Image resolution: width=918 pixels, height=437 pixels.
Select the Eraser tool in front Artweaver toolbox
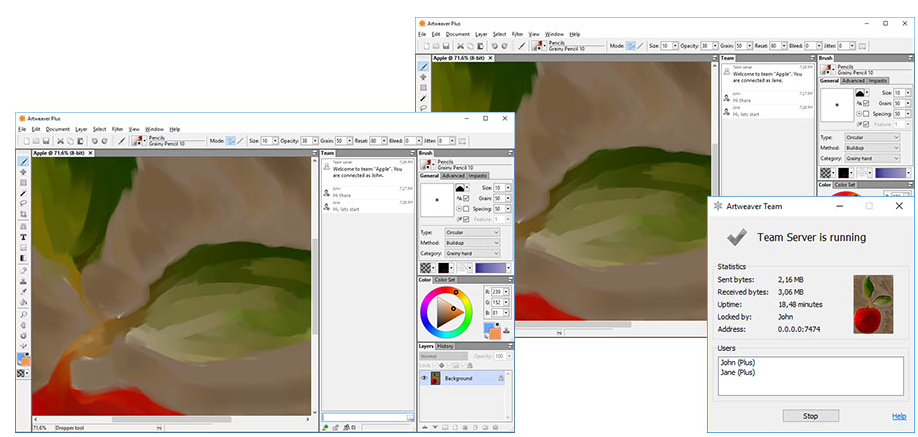24,271
